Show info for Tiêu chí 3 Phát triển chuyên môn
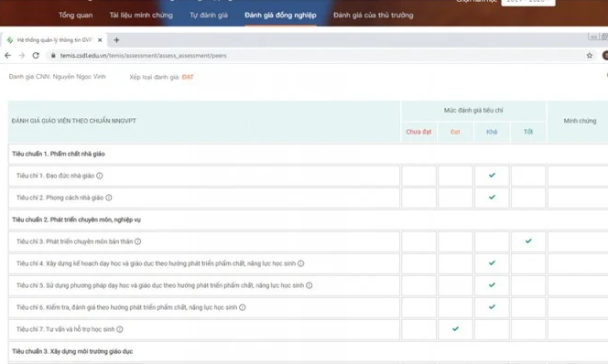Image resolution: width=608 pixels, height=364 pixels. [137, 241]
